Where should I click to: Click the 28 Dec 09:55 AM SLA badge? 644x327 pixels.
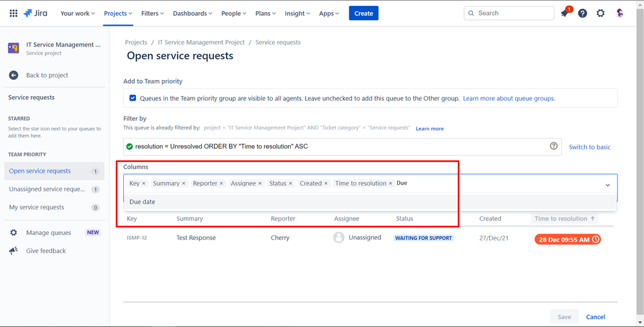click(x=567, y=239)
